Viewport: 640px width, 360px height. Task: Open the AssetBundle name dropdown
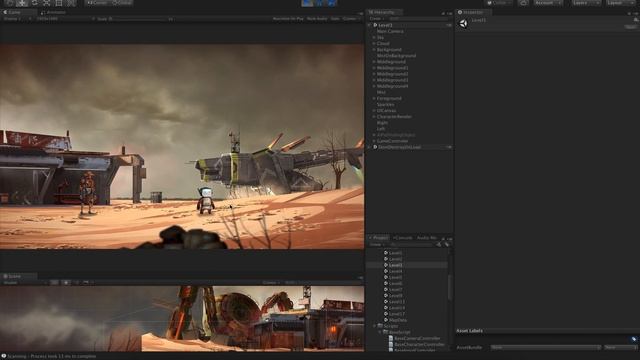coord(546,347)
